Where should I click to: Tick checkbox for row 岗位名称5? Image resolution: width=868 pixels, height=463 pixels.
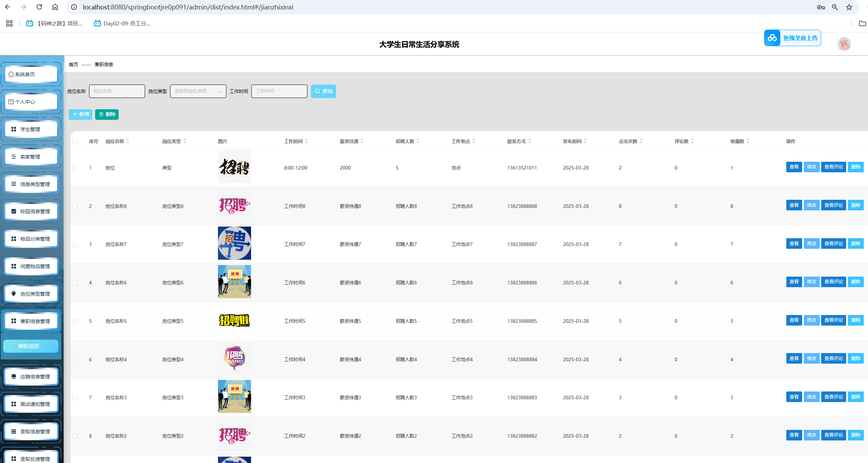coord(75,321)
